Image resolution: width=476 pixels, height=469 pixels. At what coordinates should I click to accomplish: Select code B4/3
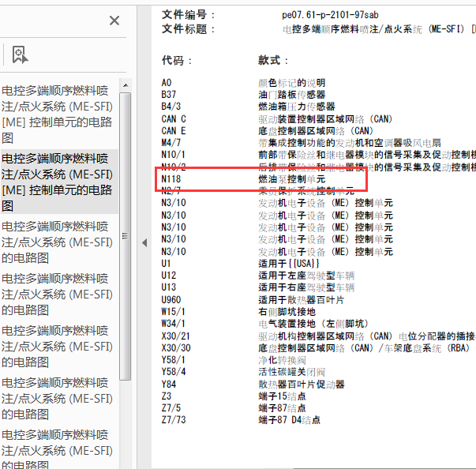pos(171,107)
